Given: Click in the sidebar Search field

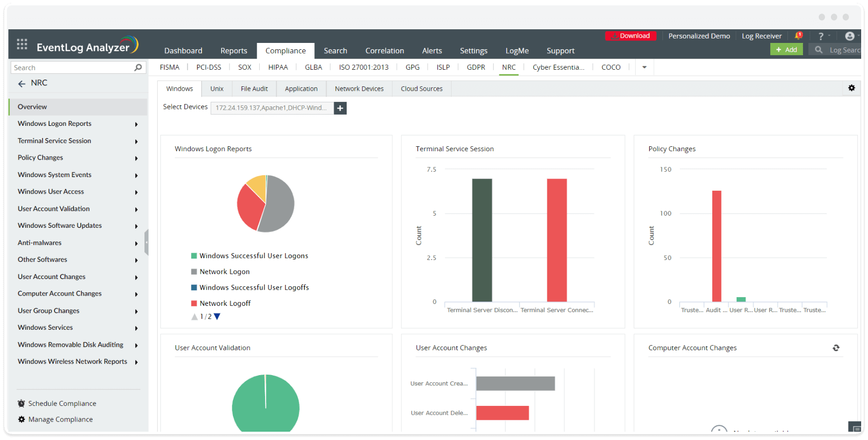Looking at the screenshot, I should tap(72, 67).
